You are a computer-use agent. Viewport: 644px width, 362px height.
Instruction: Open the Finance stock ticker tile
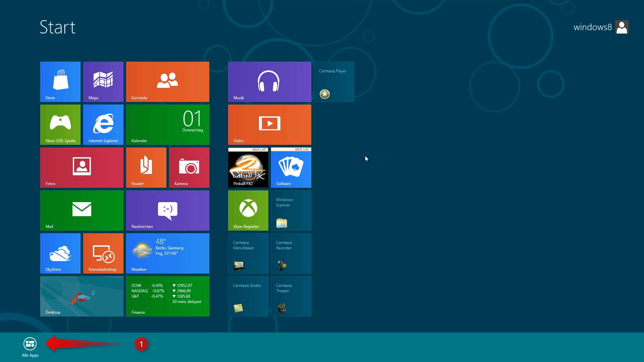168,296
